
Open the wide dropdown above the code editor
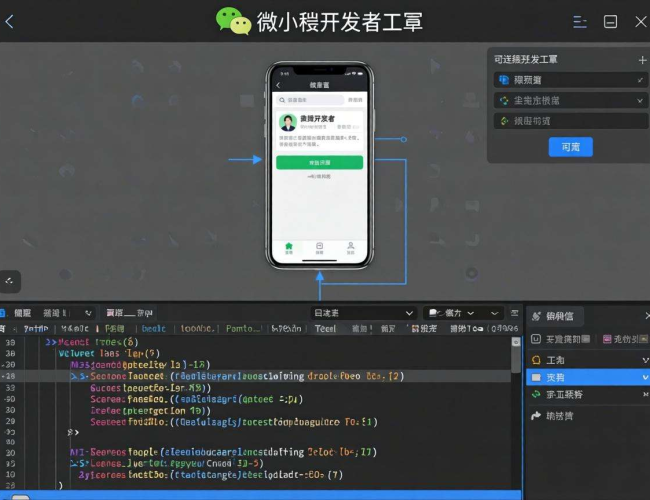tap(363, 313)
